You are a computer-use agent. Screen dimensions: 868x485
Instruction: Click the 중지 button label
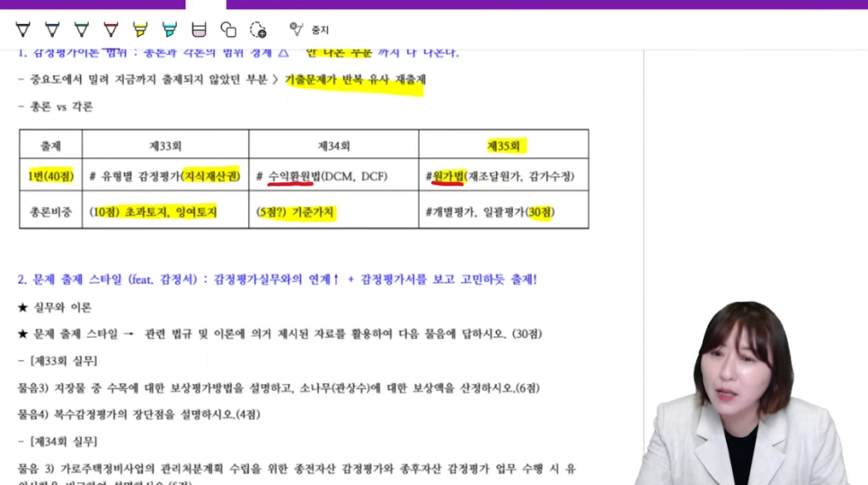click(320, 30)
